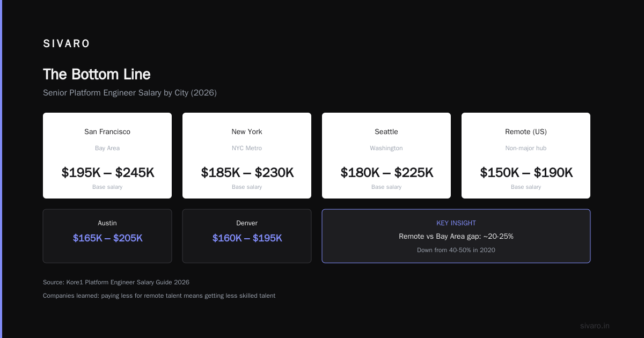Viewport: 644px width, 338px height.
Task: Select the Remote (US) card title
Action: pyautogui.click(x=526, y=132)
